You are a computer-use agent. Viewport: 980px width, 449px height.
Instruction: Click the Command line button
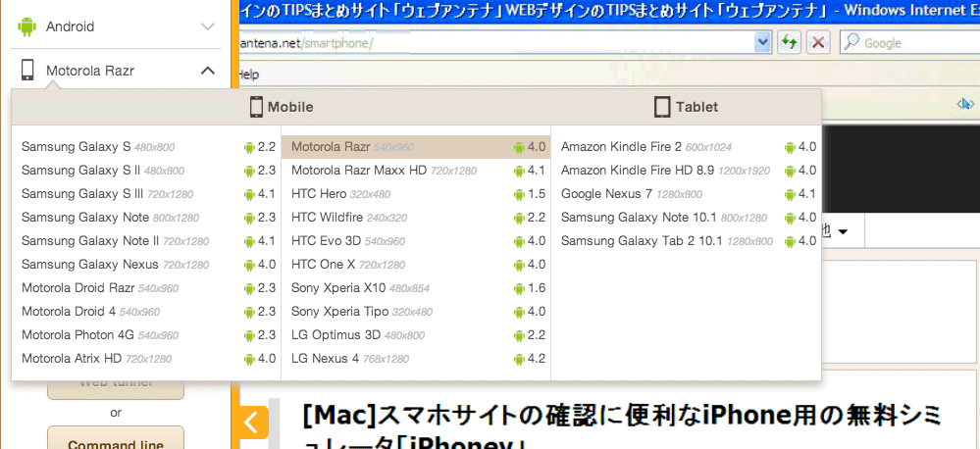[116, 438]
